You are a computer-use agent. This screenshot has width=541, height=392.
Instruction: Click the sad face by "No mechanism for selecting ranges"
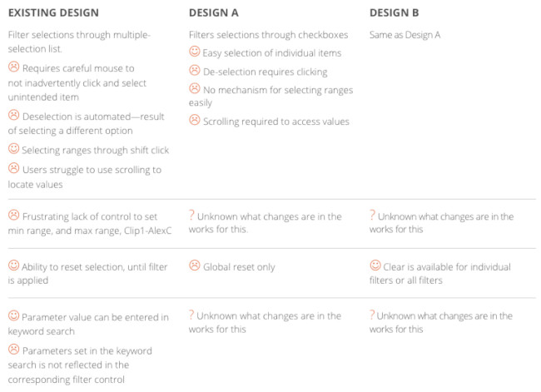195,88
